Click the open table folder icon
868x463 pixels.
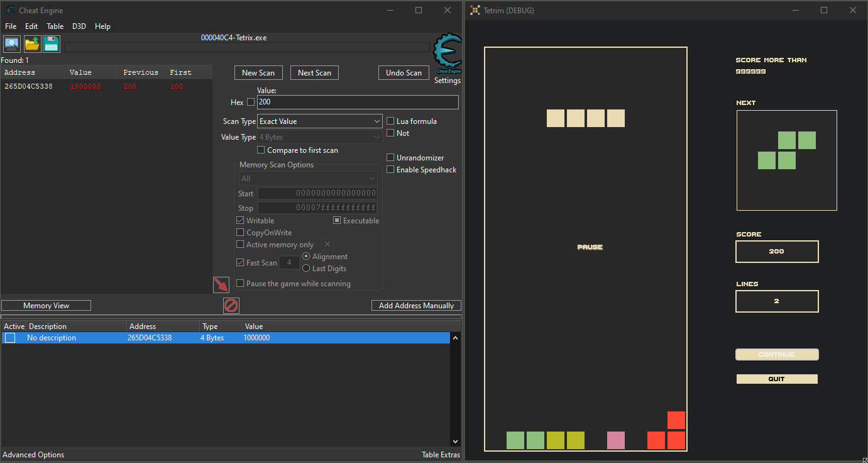[x=31, y=44]
